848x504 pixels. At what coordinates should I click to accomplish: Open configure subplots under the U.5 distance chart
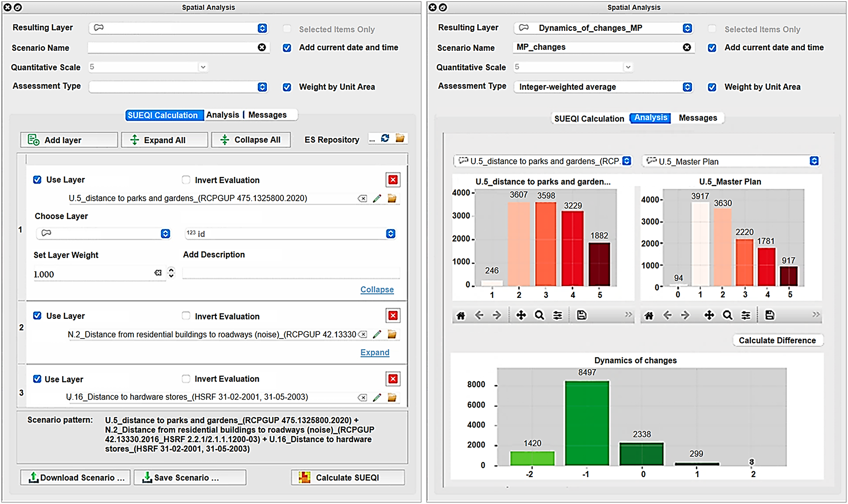coord(557,316)
